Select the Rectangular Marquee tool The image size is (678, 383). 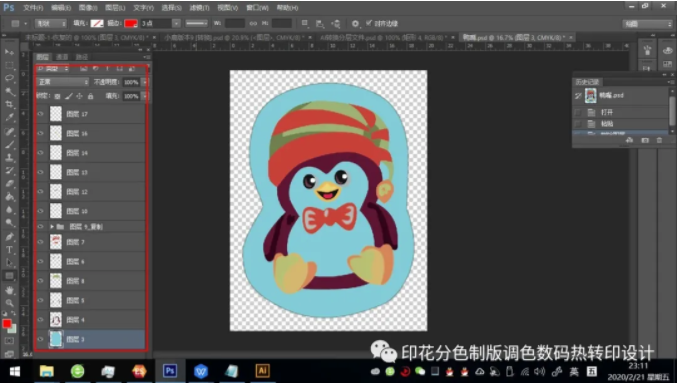point(9,65)
